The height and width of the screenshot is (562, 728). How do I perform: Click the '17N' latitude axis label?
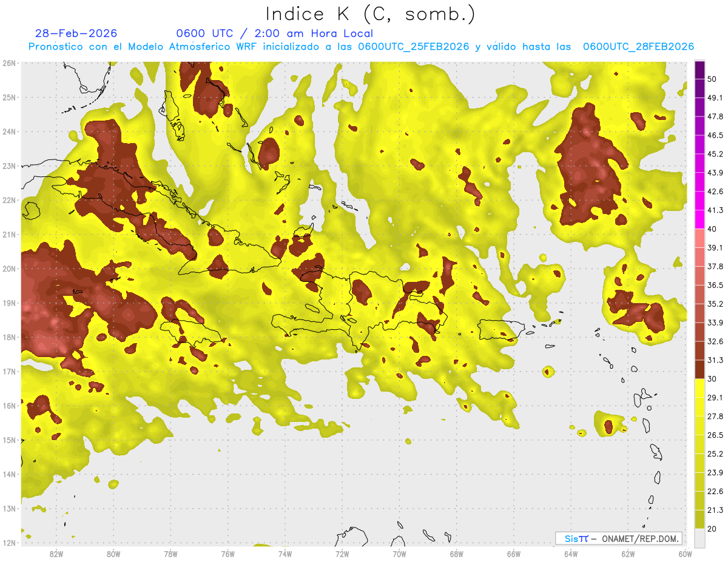(x=9, y=372)
